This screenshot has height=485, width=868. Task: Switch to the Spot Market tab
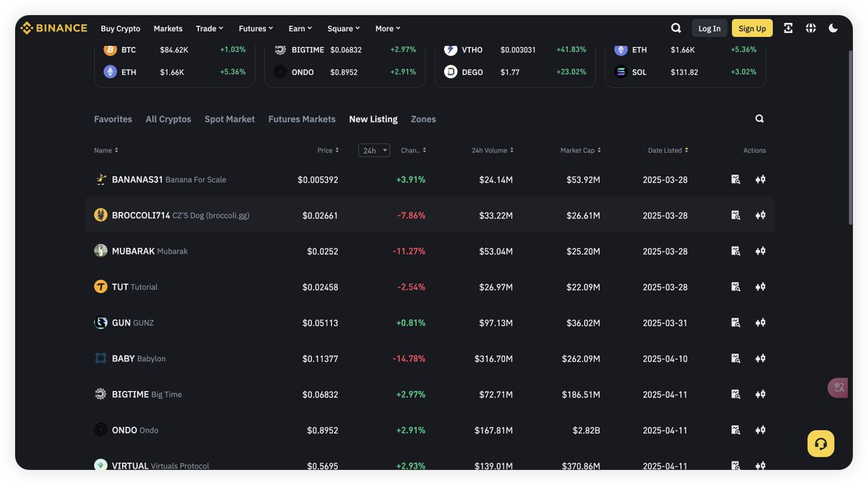(x=230, y=119)
